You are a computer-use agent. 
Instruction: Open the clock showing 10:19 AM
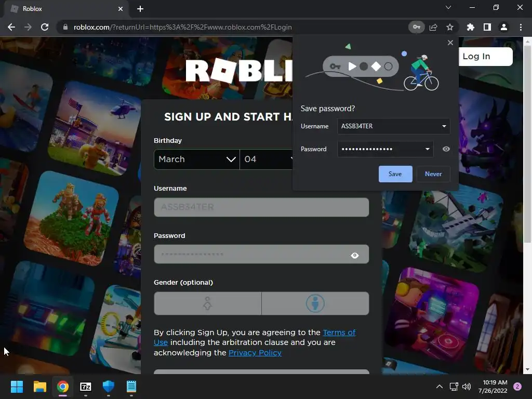[x=493, y=387]
